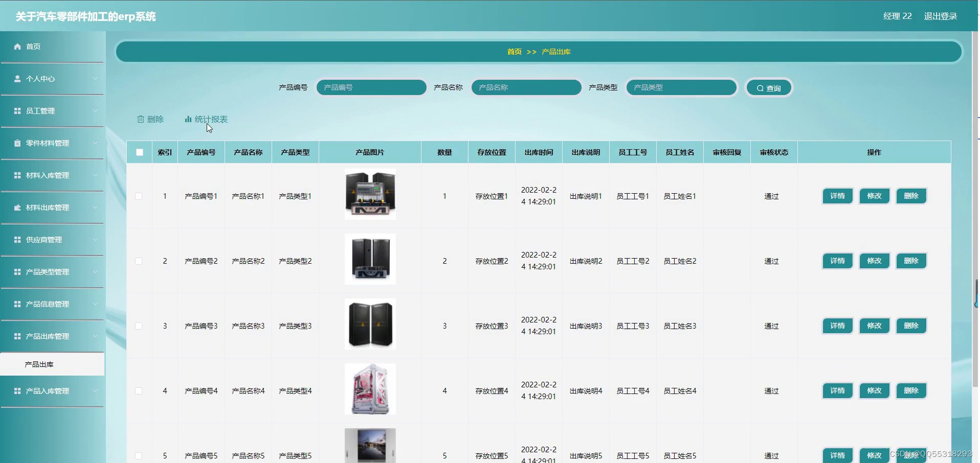The height and width of the screenshot is (463, 980).
Task: Collapse the 产品出库管理 menu arrow
Action: [x=95, y=336]
